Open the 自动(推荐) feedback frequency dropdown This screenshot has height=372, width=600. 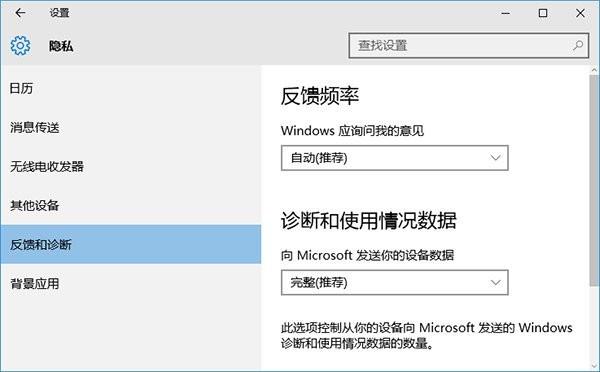click(x=395, y=158)
